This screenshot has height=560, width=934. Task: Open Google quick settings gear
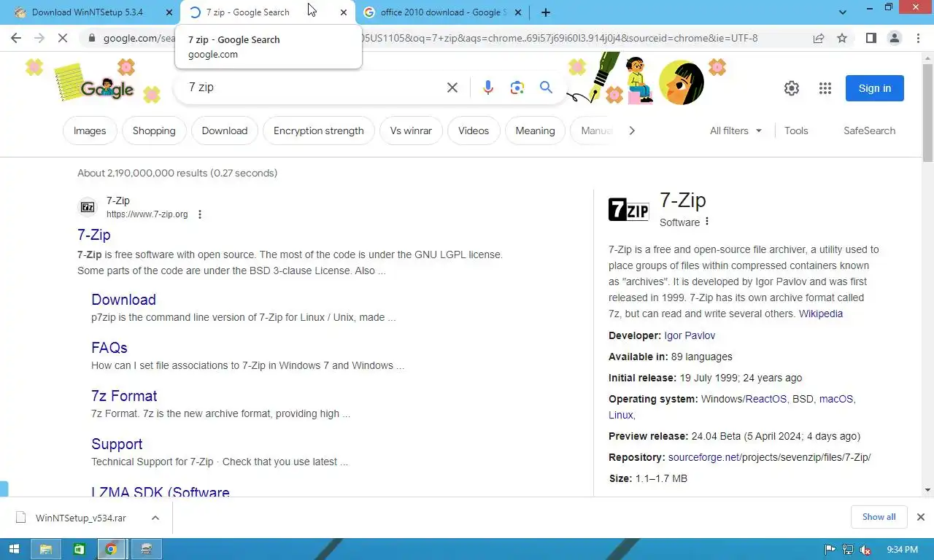(x=792, y=88)
